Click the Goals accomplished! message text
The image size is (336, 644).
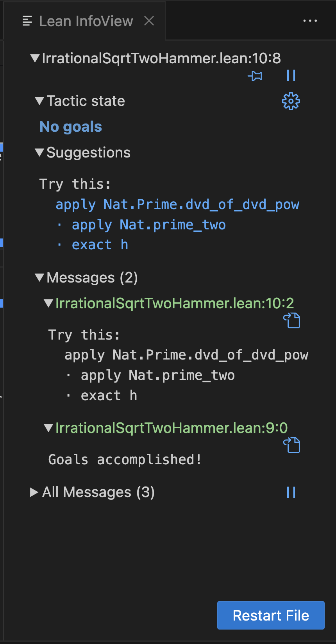[x=125, y=460]
